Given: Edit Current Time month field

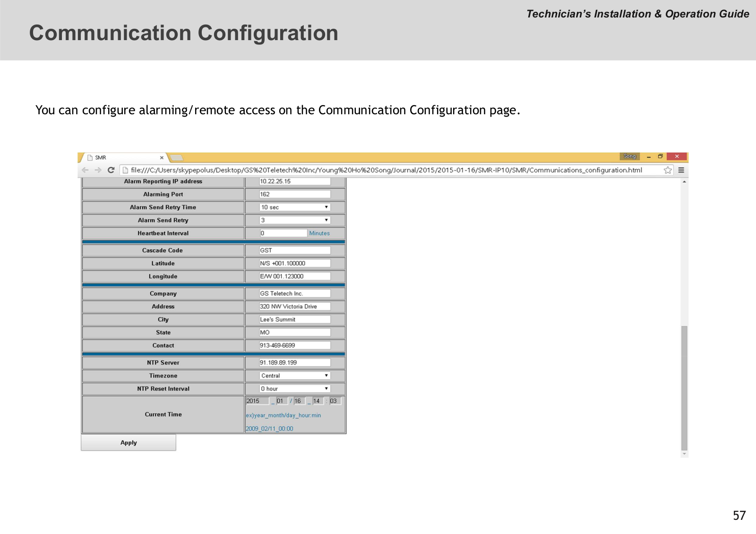Looking at the screenshot, I should pos(282,401).
